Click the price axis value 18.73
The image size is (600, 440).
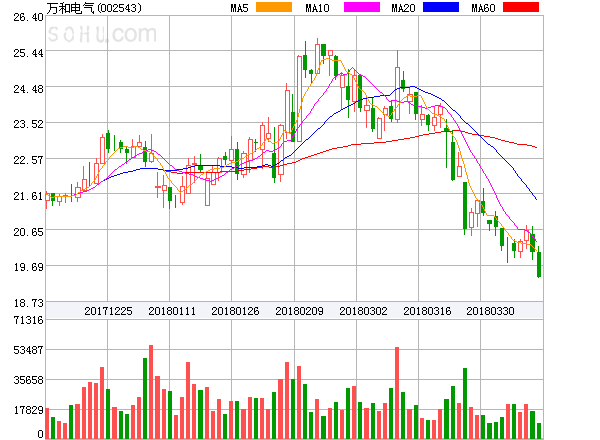(x=28, y=303)
